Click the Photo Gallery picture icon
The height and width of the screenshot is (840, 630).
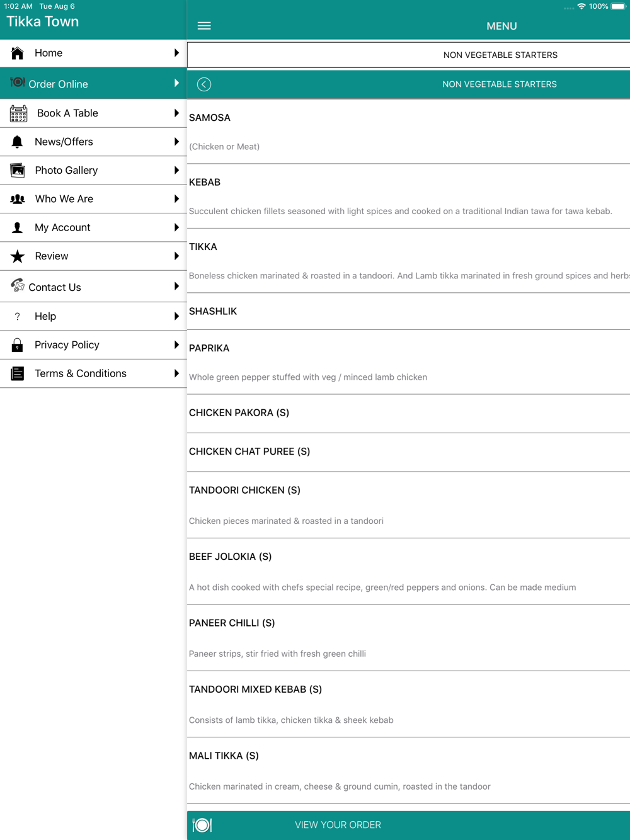(x=18, y=170)
